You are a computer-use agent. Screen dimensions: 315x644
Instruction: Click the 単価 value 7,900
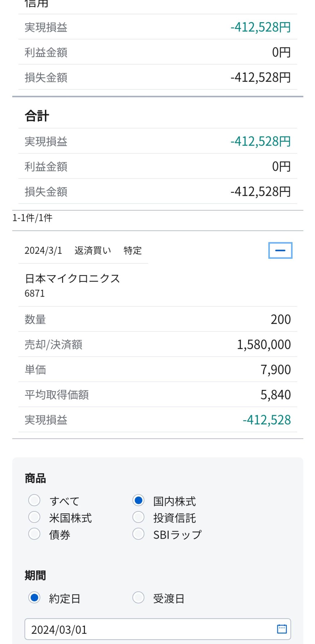[x=276, y=370]
